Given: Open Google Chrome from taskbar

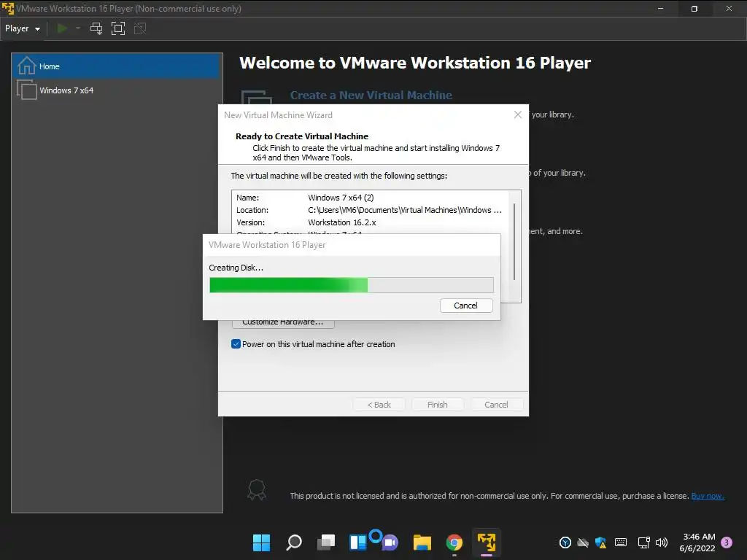Looking at the screenshot, I should point(454,542).
